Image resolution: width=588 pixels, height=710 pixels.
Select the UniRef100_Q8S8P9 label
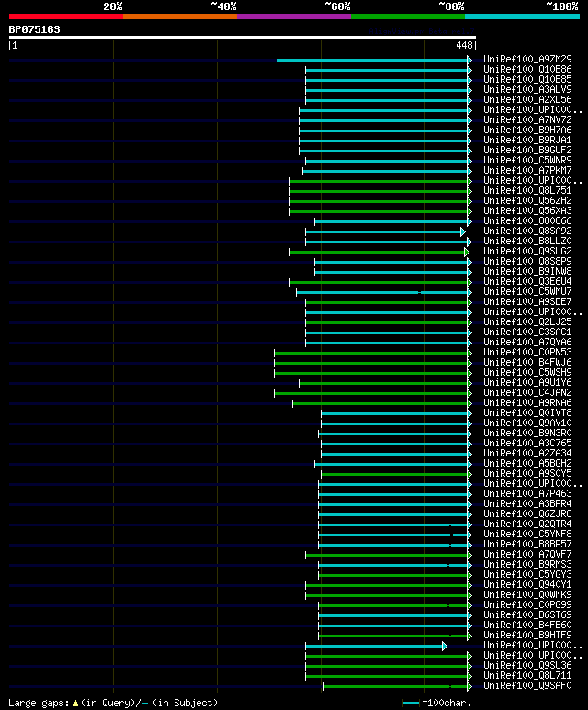pos(527,261)
